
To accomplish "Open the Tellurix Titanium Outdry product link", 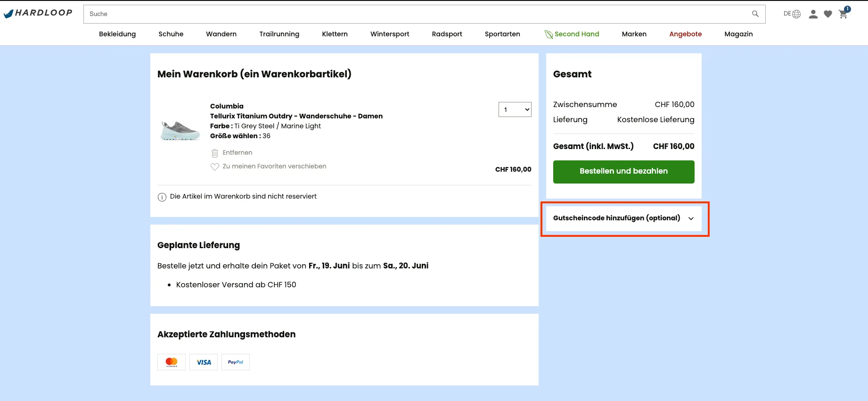I will point(296,116).
